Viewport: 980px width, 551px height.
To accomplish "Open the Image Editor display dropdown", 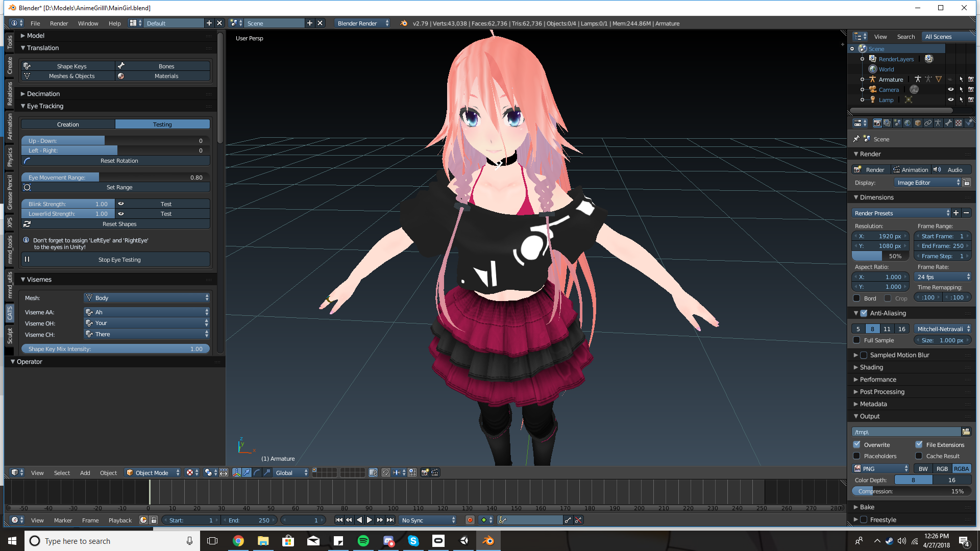I will point(928,182).
